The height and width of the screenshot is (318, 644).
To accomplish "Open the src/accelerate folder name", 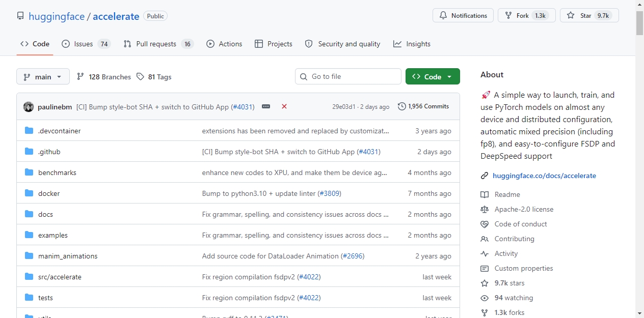I will [60, 277].
